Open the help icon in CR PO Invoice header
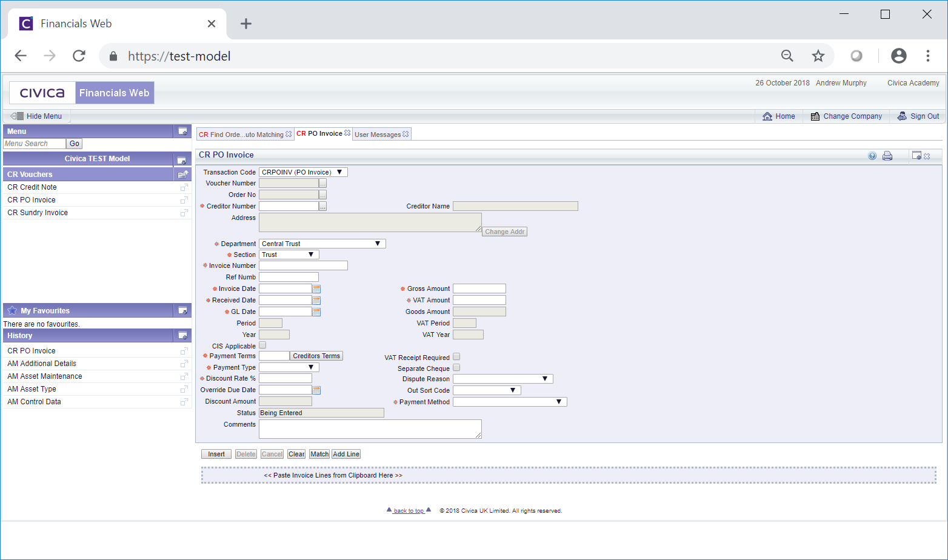Image resolution: width=948 pixels, height=560 pixels. [872, 156]
